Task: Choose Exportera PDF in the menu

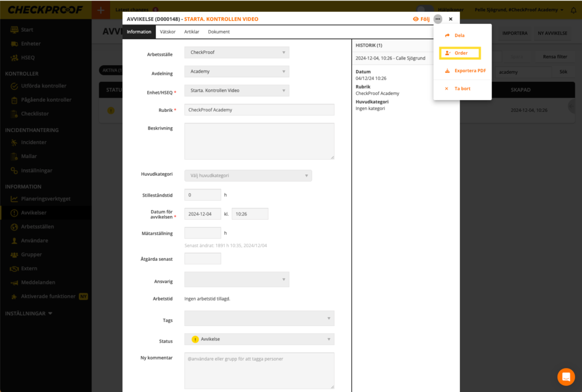Action: (469, 71)
